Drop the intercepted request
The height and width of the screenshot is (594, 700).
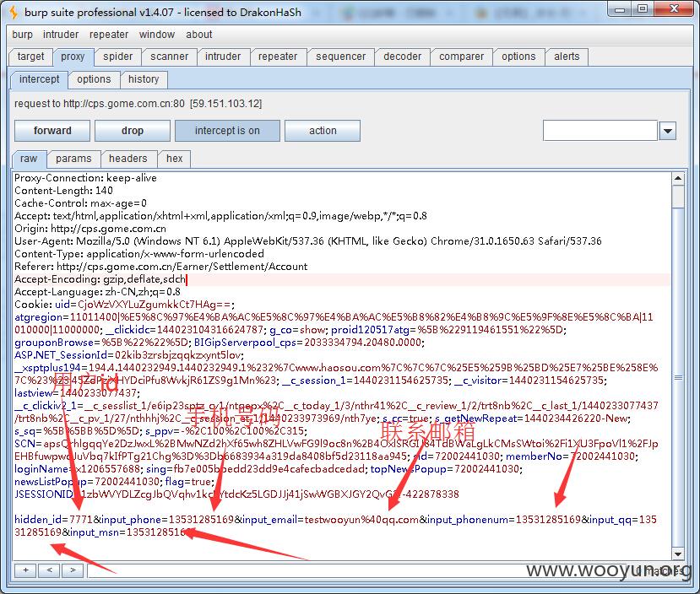click(x=132, y=131)
